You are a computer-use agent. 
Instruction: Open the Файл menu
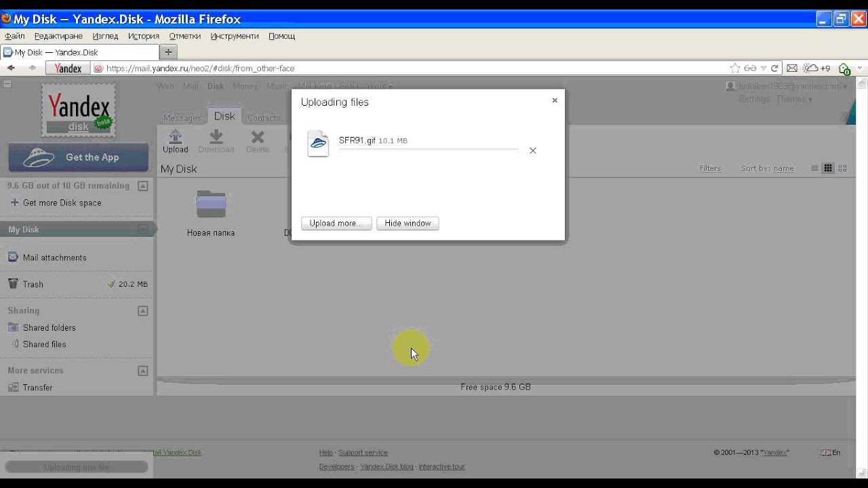[14, 36]
